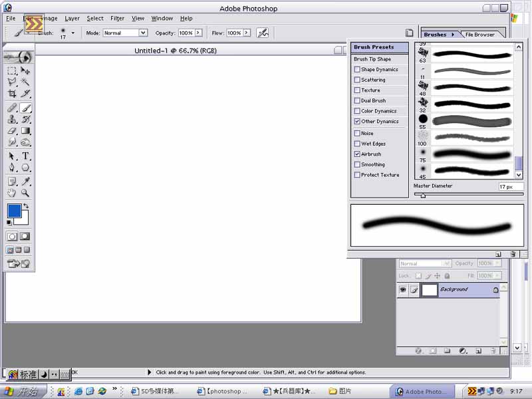Toggle the airbrush icon in options bar
The width and height of the screenshot is (532, 399).
[263, 33]
